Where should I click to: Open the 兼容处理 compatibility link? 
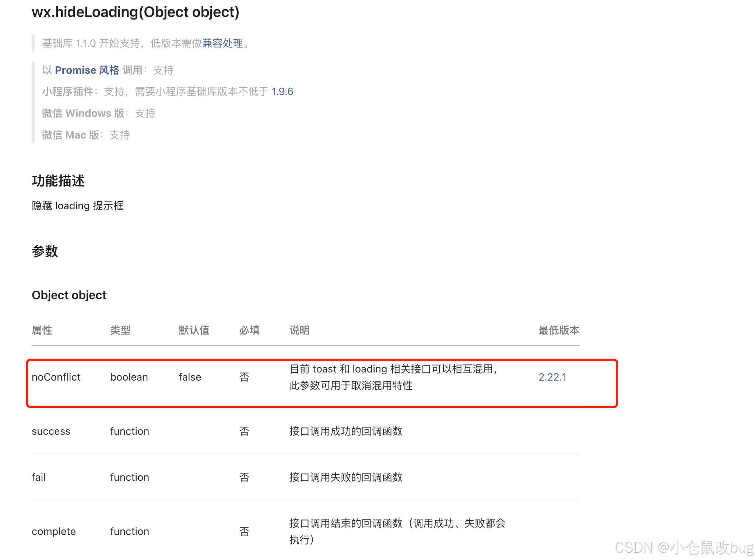222,43
